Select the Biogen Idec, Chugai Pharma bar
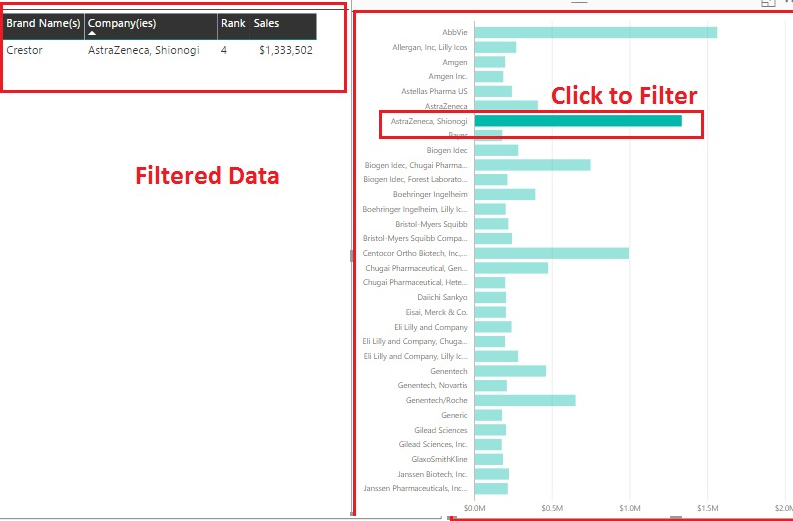This screenshot has width=793, height=521. (533, 165)
